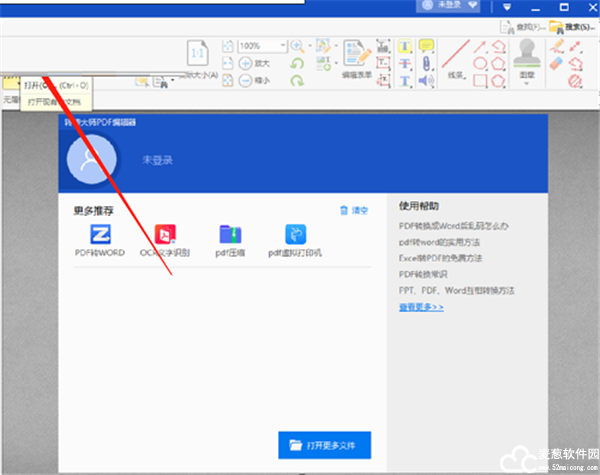Rotate page counter-clockwise with upper green arrow
The image size is (600, 475).
coord(297,63)
